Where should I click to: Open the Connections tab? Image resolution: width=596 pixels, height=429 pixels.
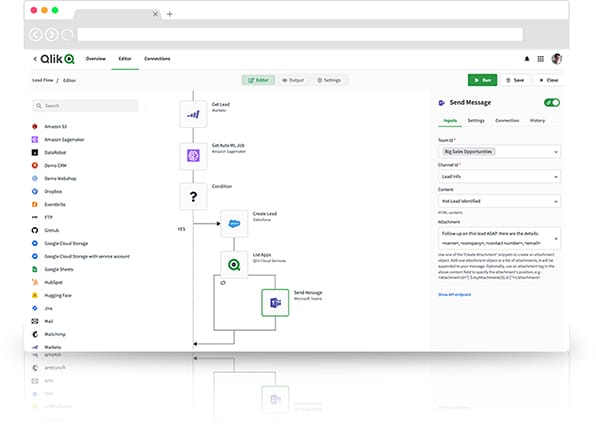coord(157,59)
